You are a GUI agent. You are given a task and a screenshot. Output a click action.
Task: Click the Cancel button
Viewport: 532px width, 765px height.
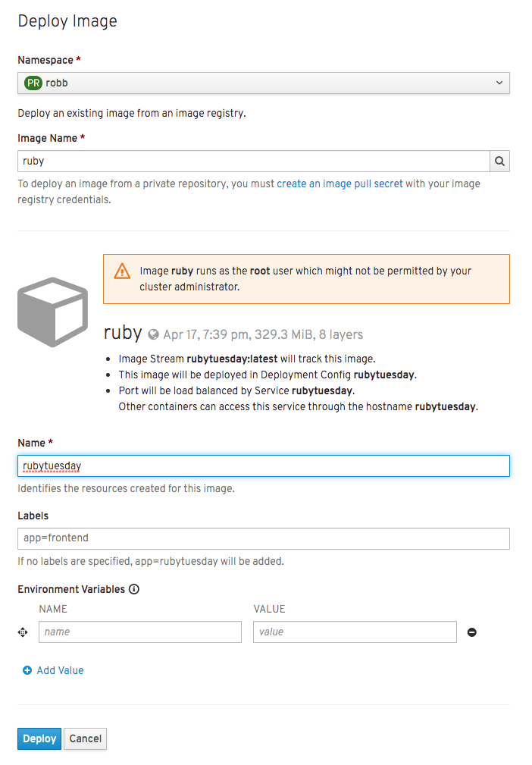click(86, 738)
